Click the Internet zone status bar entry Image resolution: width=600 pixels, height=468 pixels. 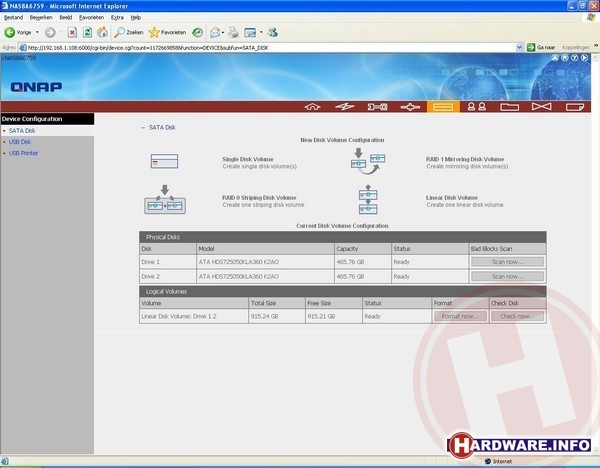(x=498, y=461)
